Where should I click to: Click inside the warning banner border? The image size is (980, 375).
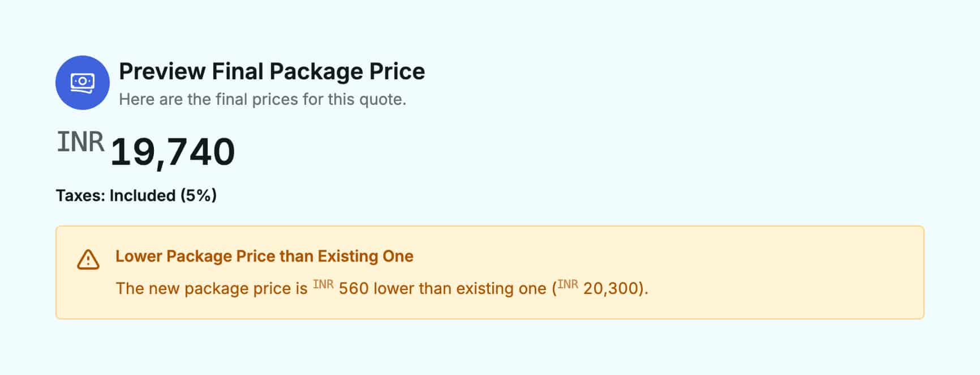490,272
